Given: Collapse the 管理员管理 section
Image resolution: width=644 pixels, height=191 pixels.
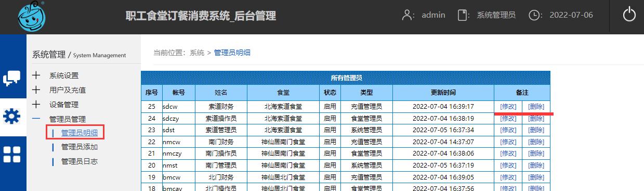Looking at the screenshot, I should click(x=36, y=119).
